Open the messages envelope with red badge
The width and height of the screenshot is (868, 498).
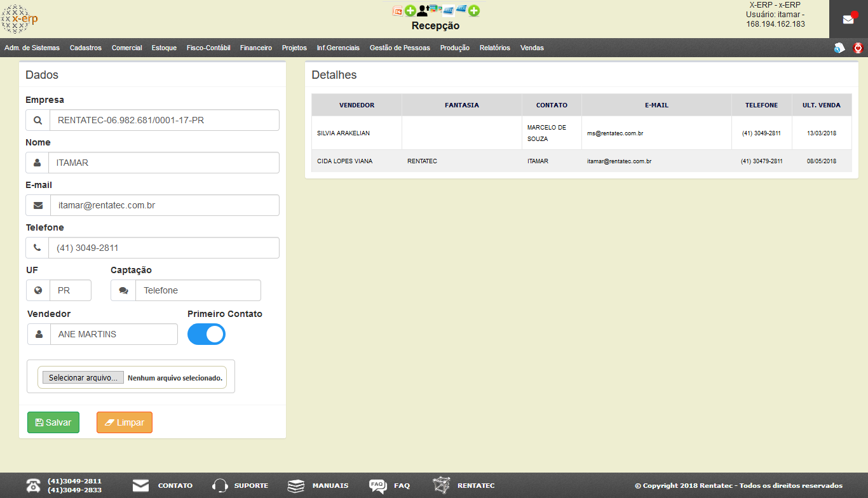[x=848, y=19]
